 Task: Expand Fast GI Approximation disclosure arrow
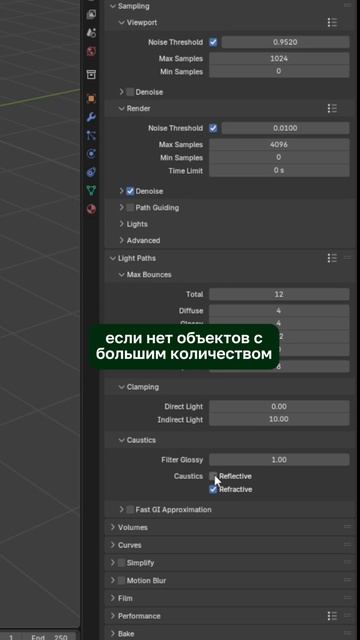121,509
